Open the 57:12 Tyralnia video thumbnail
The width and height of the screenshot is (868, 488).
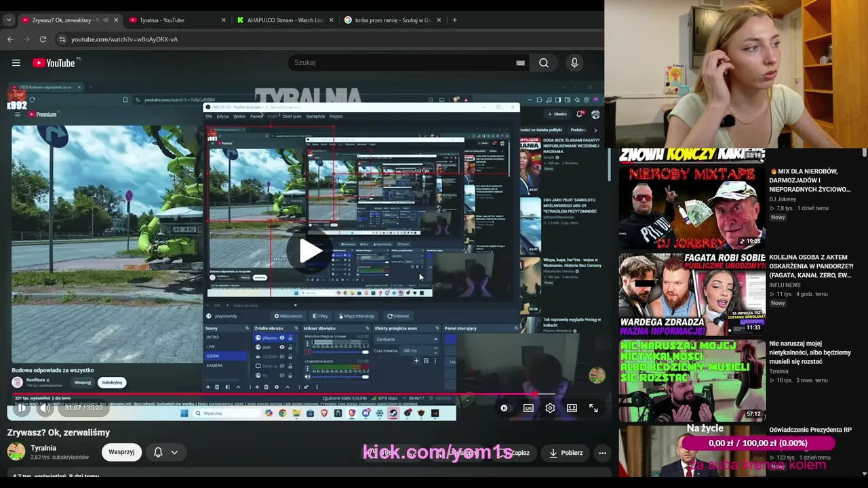point(692,380)
